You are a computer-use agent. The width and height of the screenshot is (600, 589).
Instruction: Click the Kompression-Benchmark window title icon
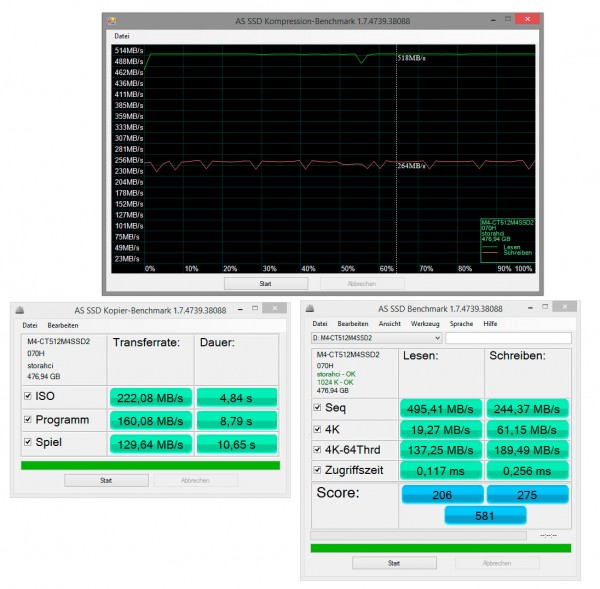pyautogui.click(x=111, y=21)
